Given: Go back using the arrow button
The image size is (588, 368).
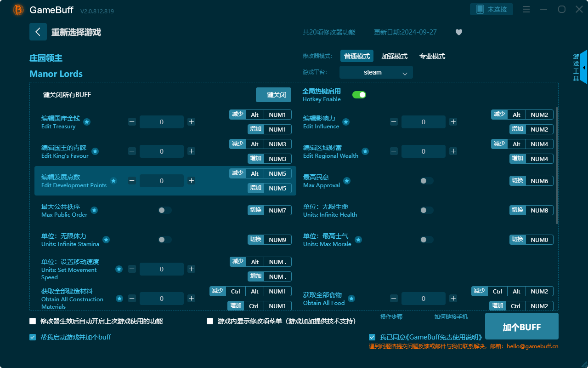Looking at the screenshot, I should point(38,32).
